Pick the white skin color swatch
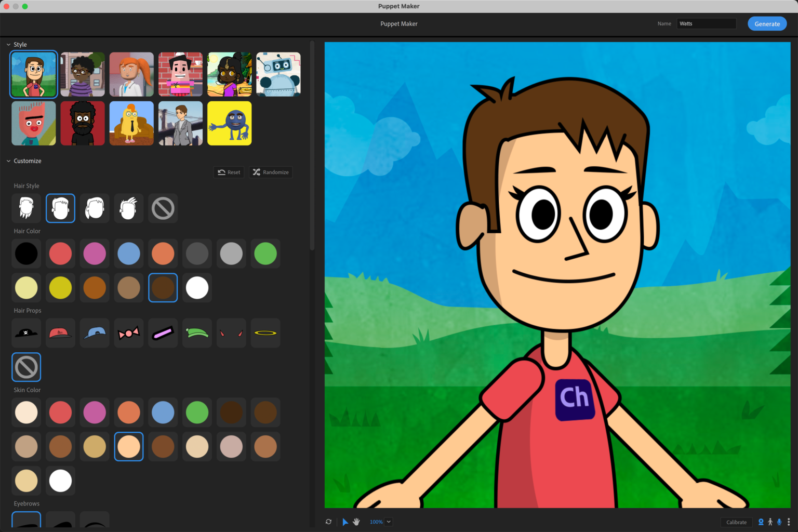Screen dimensions: 798x532 tap(60, 481)
